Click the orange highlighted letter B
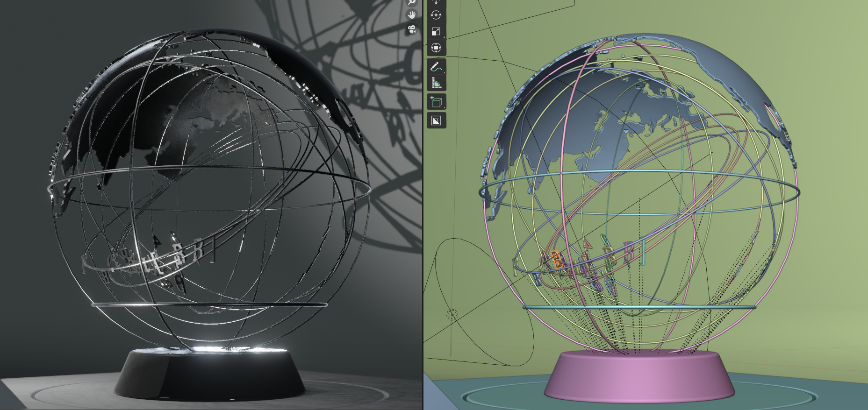 [x=557, y=259]
